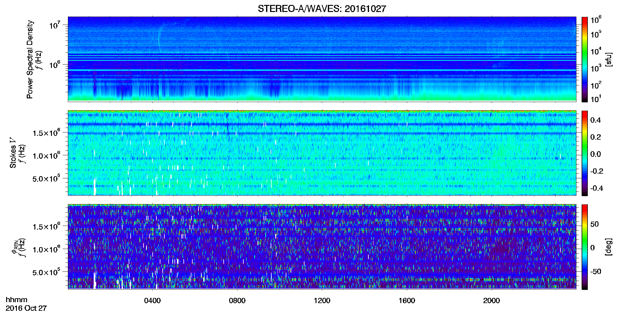Screen dimensions: 644x332
Task: Click the "0800" time tick label
Action: pyautogui.click(x=237, y=301)
